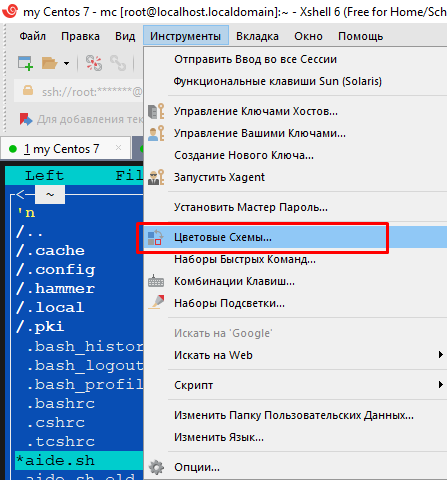
Task: Click the Xagent icon in the menu
Action: [x=156, y=177]
